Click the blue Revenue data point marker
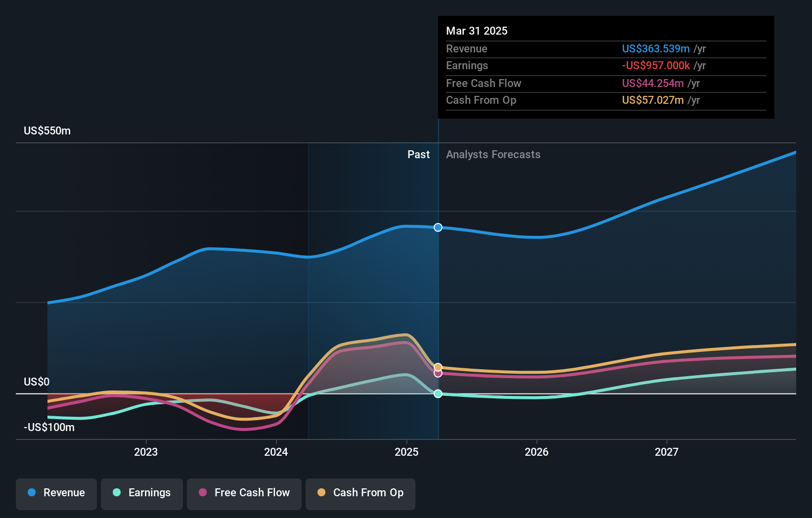The height and width of the screenshot is (518, 812). point(438,227)
